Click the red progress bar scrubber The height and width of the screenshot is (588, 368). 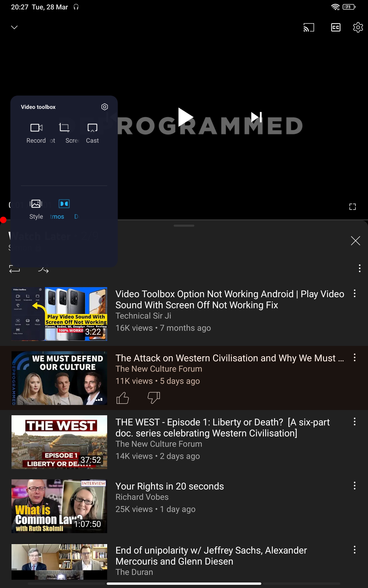(3, 220)
